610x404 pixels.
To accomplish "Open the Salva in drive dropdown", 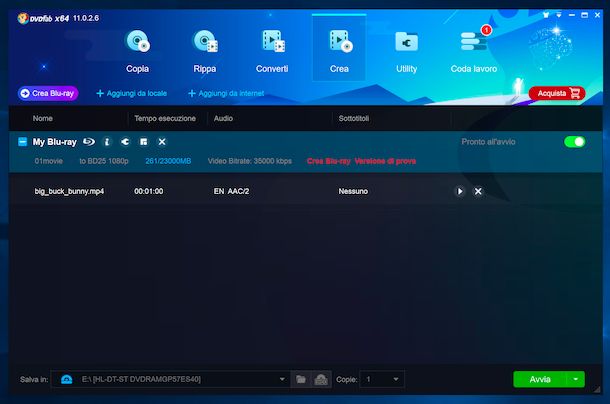I will [282, 379].
